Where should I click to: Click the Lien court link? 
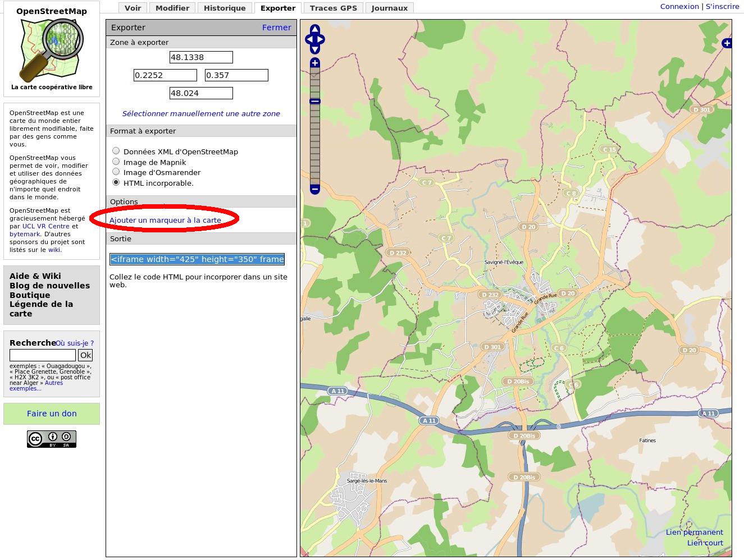point(705,543)
